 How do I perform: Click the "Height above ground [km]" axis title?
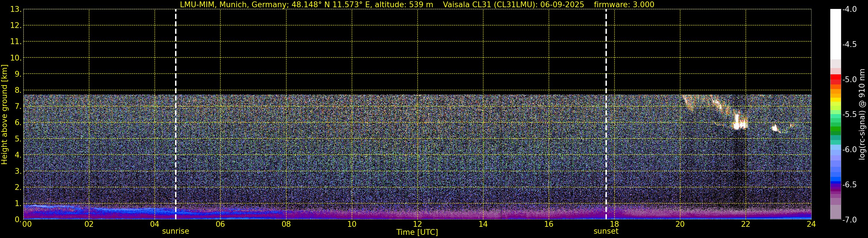tap(4, 115)
